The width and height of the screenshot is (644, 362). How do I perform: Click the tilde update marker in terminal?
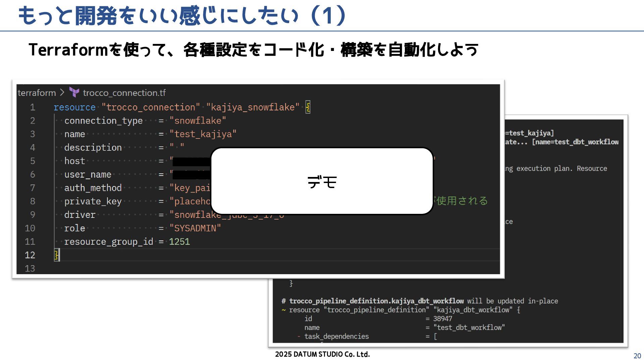[x=284, y=310]
